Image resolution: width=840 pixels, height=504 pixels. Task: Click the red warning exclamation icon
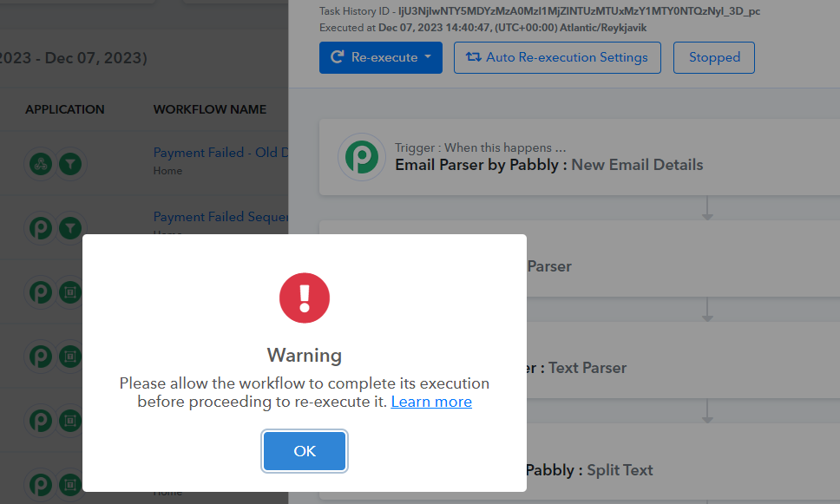305,298
